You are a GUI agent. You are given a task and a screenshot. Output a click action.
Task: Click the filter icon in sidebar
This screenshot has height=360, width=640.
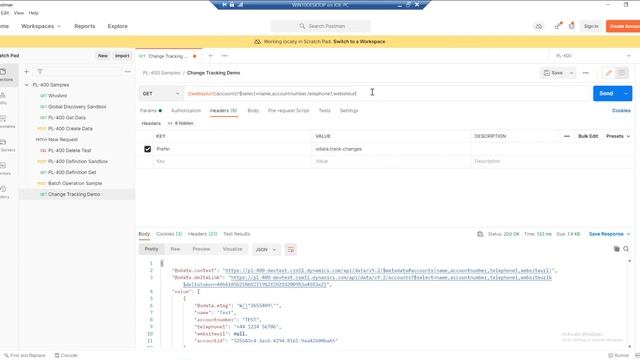40,71
